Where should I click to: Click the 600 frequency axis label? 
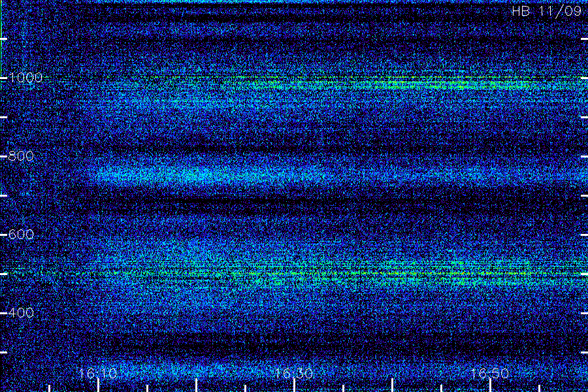click(x=21, y=235)
